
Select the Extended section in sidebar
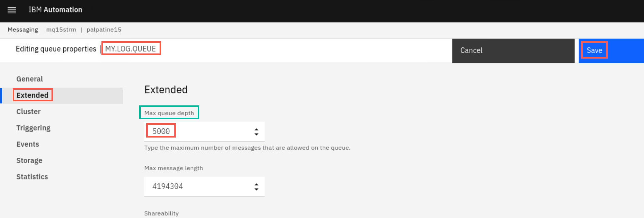(32, 95)
